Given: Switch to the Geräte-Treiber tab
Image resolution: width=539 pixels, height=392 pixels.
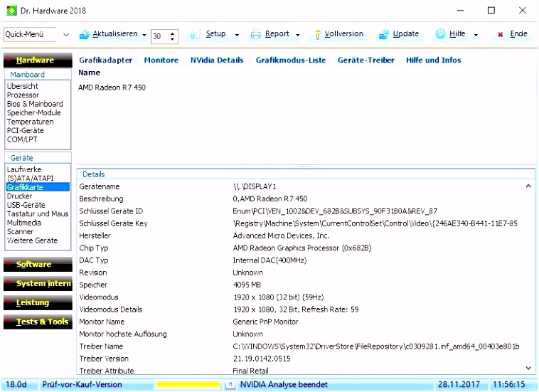Looking at the screenshot, I should click(365, 60).
